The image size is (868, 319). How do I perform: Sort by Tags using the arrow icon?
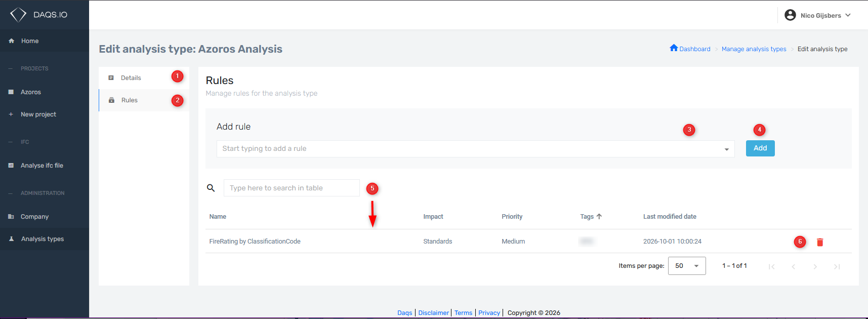(x=599, y=216)
